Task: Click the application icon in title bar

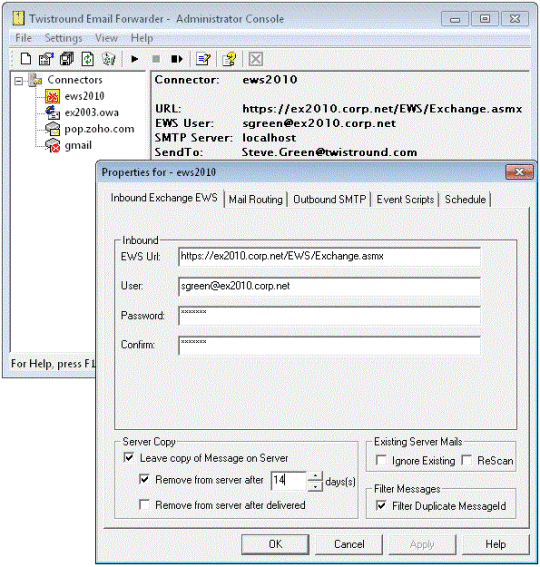Action: coord(18,18)
